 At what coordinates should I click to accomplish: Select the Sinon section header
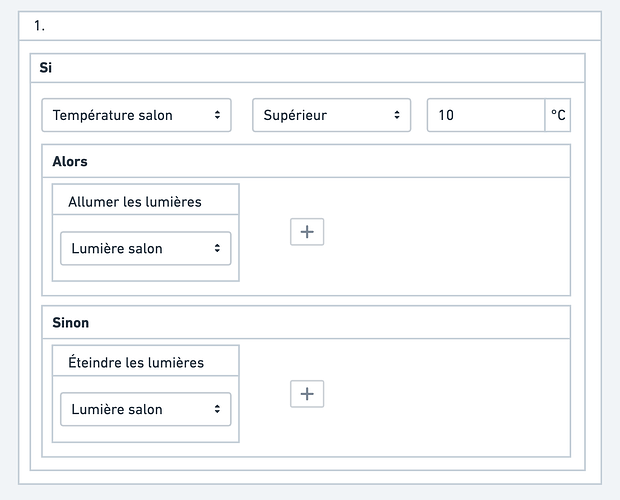coord(70,323)
